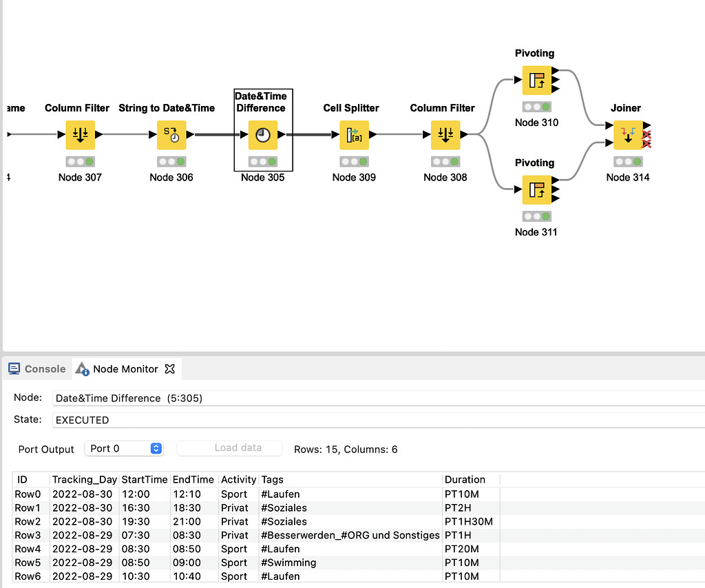This screenshot has height=588, width=705.
Task: Click the status light beneath the Joiner node
Action: (x=629, y=161)
